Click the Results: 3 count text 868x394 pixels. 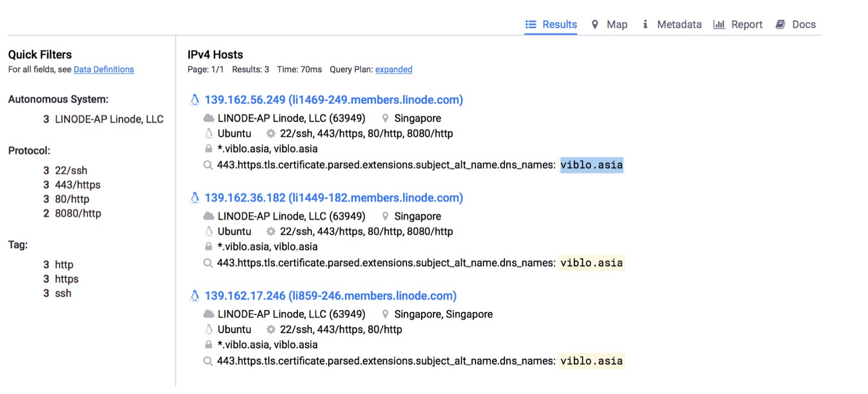[x=251, y=69]
